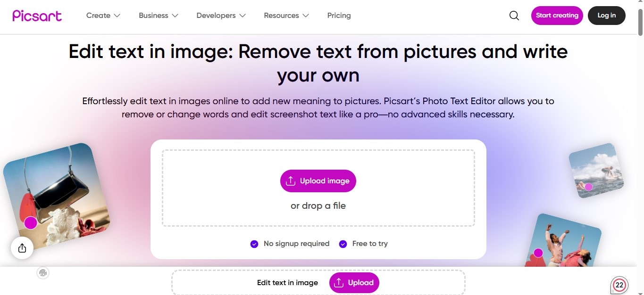Click the Upload image button

tap(318, 181)
